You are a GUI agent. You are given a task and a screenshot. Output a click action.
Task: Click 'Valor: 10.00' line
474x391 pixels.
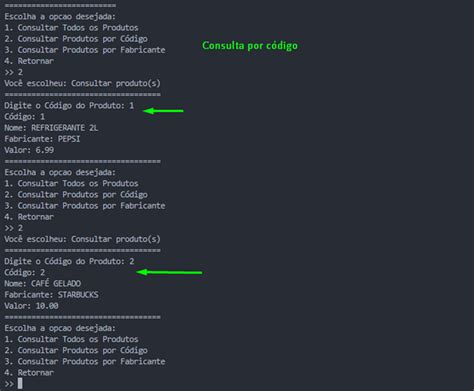click(x=31, y=306)
